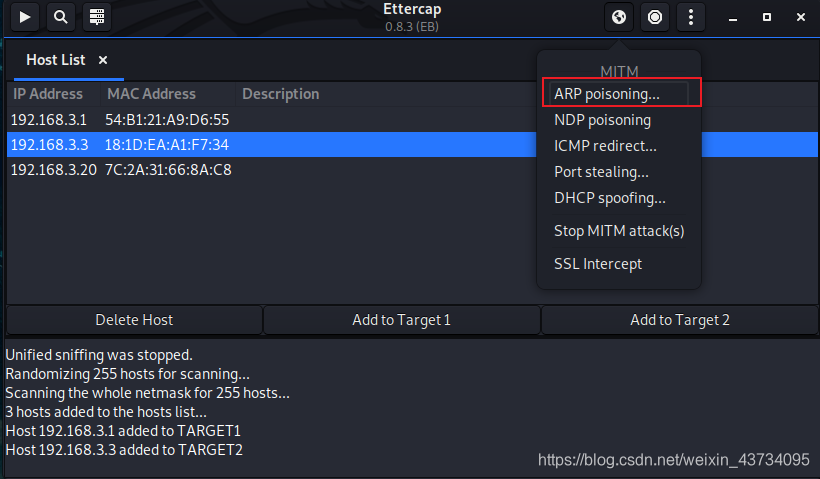Open the hosts list icon in the toolbar
Image resolution: width=820 pixels, height=479 pixels.
tap(96, 17)
